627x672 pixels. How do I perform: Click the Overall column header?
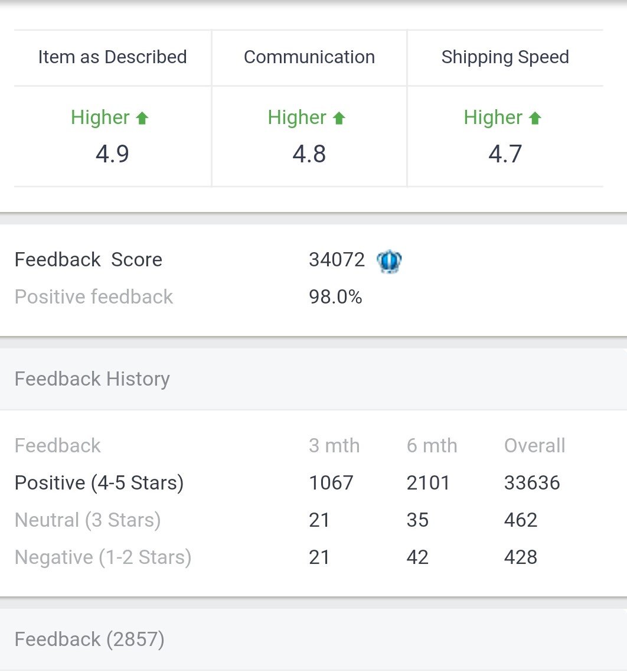click(534, 445)
